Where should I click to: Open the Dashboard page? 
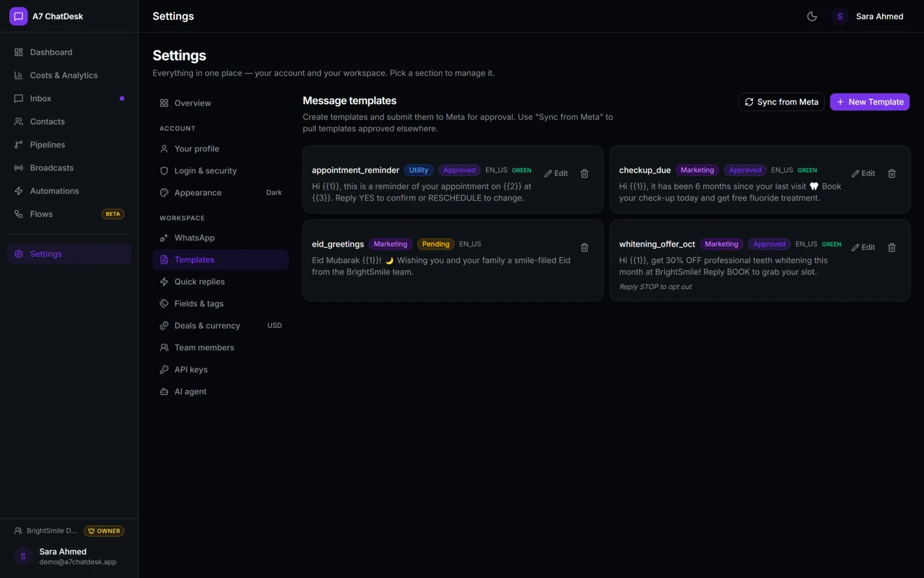pyautogui.click(x=69, y=52)
